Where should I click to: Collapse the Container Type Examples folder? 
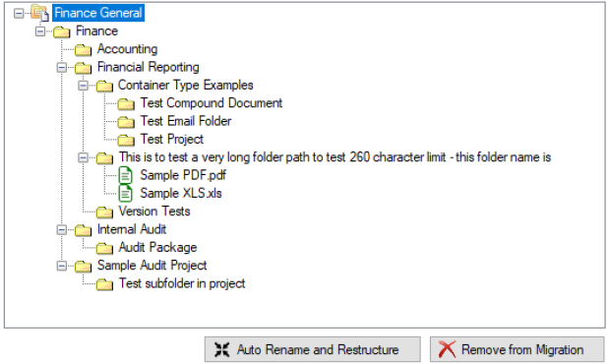coord(83,86)
